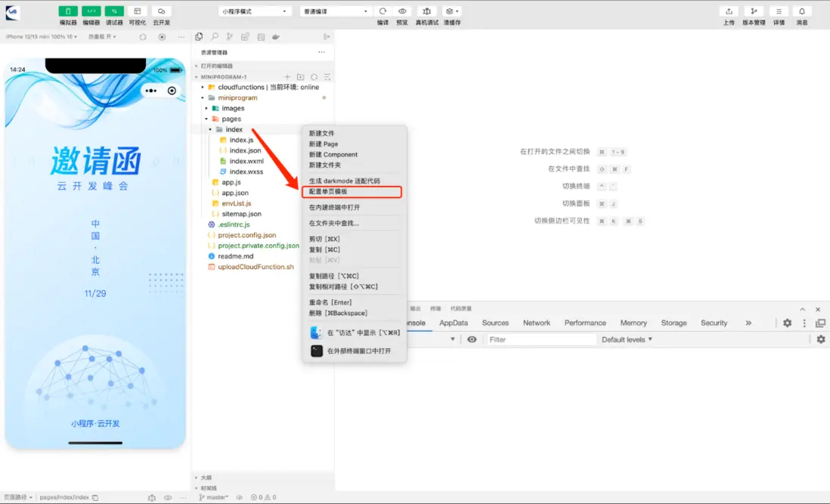Switch to the Network debugger tab
This screenshot has width=830, height=504.
pyautogui.click(x=537, y=323)
